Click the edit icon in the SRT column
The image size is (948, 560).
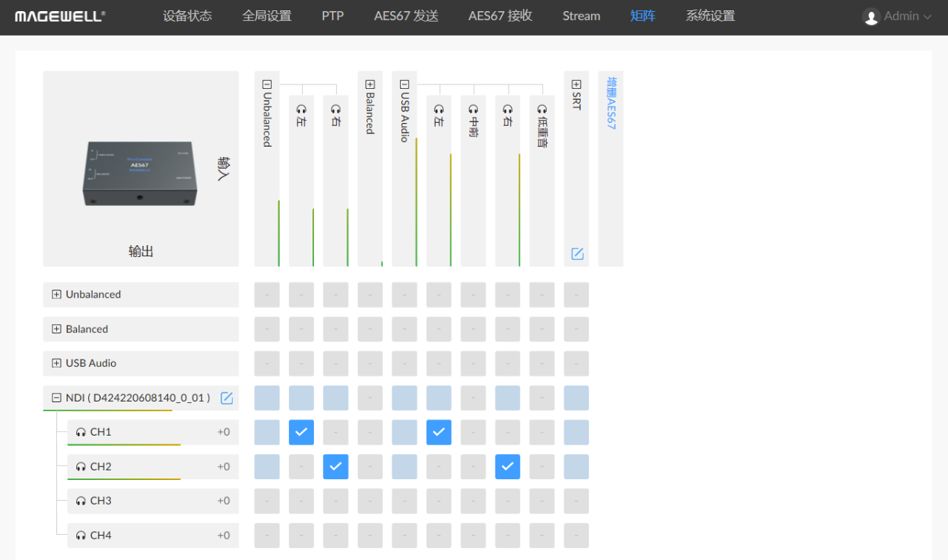click(x=577, y=254)
